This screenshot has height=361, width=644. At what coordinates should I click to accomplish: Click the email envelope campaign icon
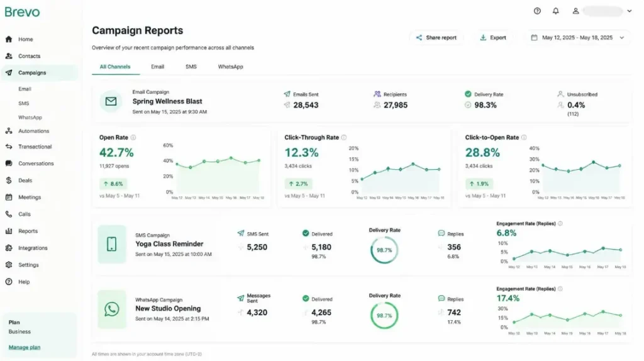(x=111, y=101)
